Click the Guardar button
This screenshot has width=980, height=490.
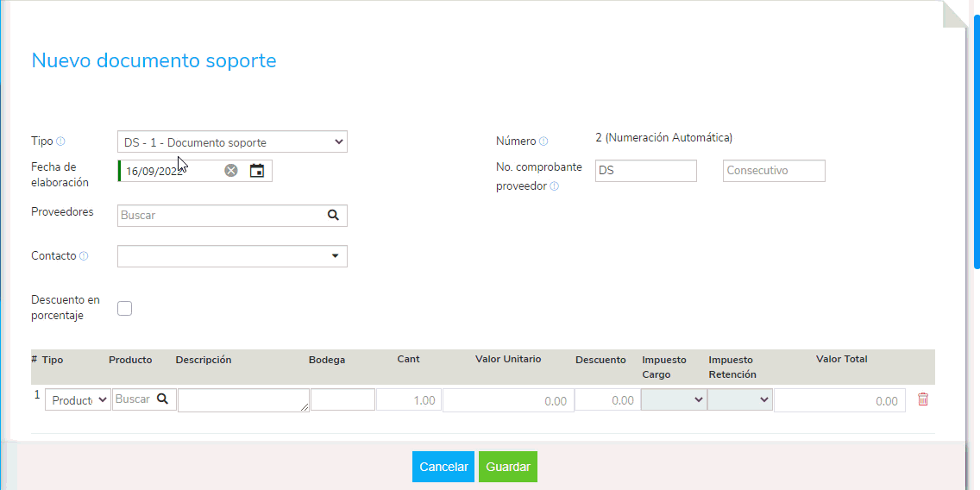pos(508,467)
